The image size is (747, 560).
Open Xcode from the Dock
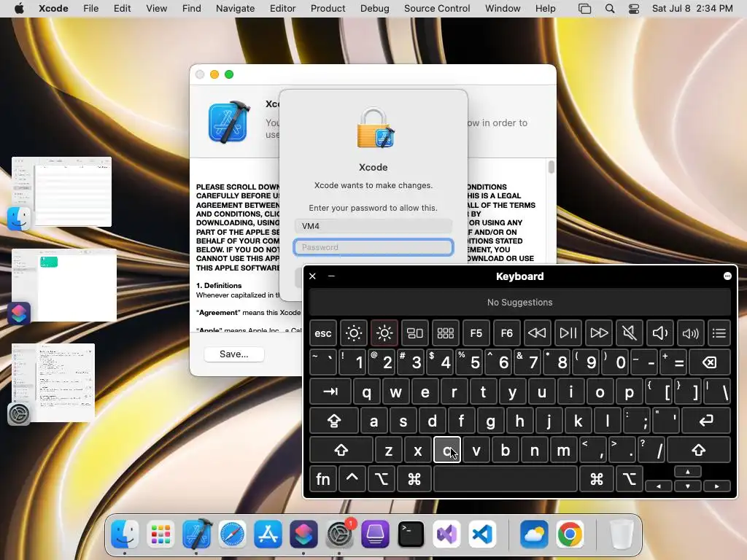[197, 534]
